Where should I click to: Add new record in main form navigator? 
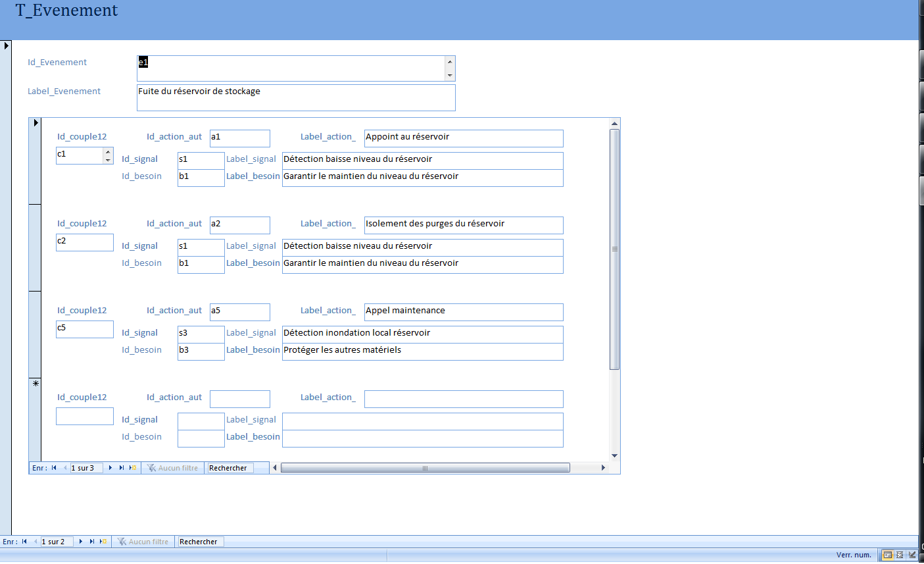pyautogui.click(x=103, y=542)
